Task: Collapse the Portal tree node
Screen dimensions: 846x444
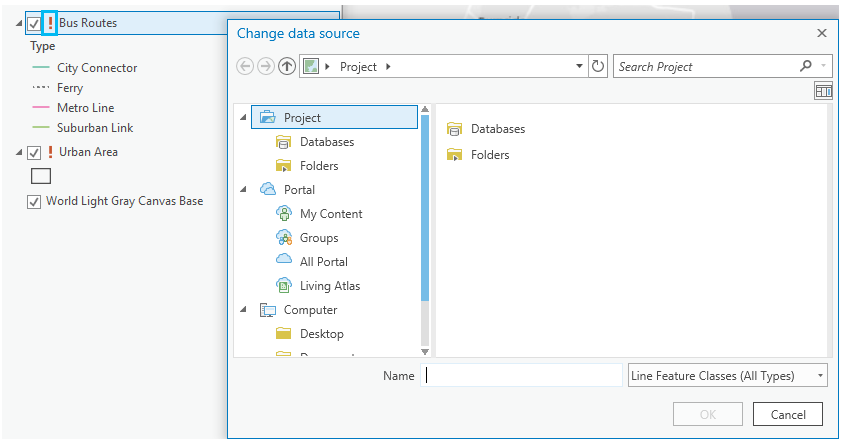Action: [x=243, y=190]
